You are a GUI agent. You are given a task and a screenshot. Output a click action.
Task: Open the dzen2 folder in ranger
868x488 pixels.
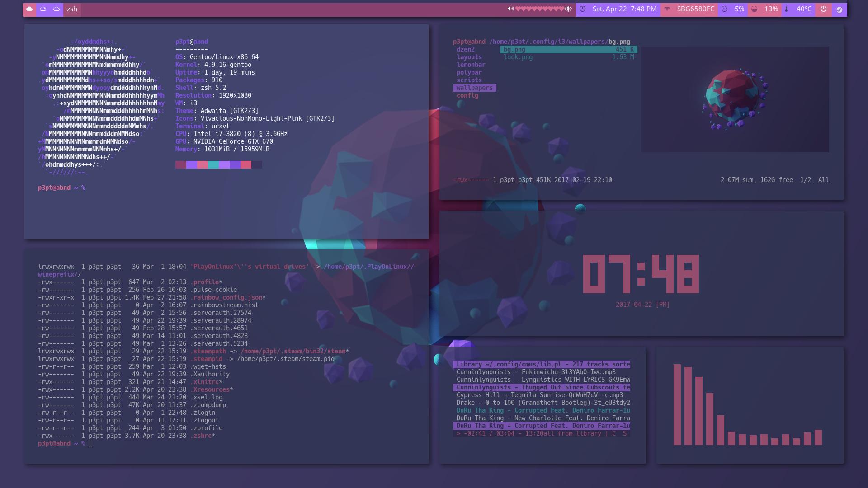click(x=465, y=49)
